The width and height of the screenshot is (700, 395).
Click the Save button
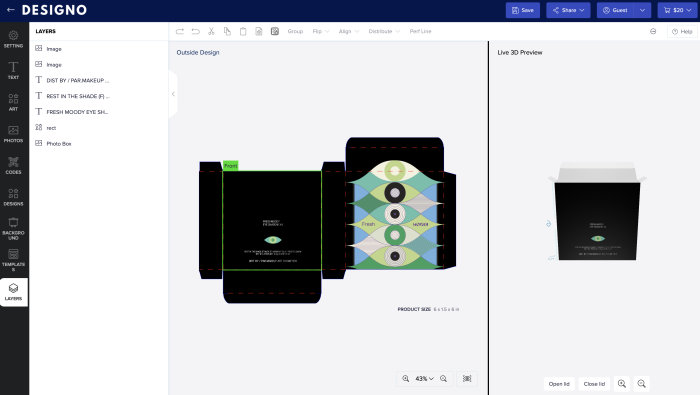tap(523, 10)
